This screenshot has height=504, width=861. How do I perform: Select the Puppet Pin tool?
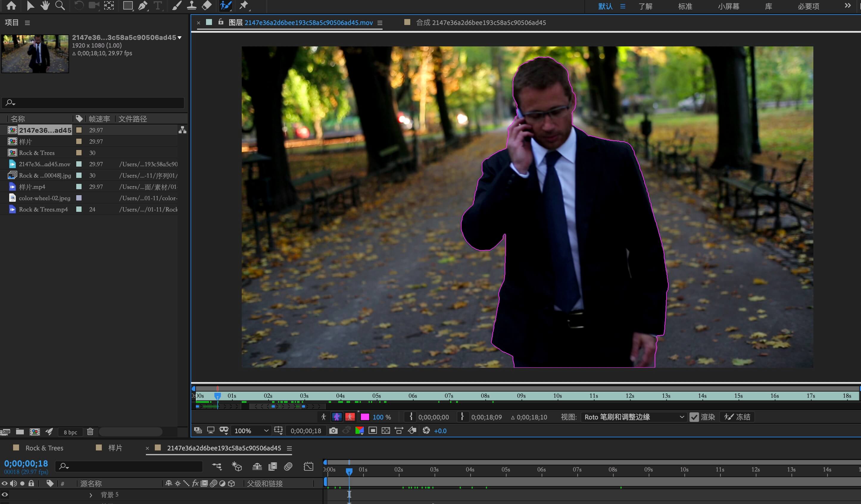coord(244,5)
